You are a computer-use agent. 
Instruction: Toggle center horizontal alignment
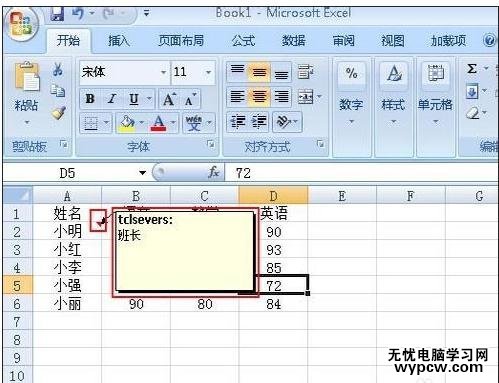coord(259,97)
